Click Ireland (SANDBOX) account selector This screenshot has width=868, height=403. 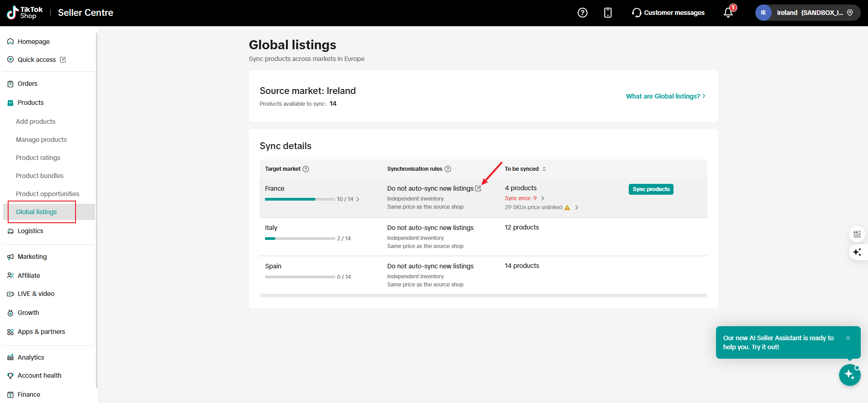tap(808, 13)
